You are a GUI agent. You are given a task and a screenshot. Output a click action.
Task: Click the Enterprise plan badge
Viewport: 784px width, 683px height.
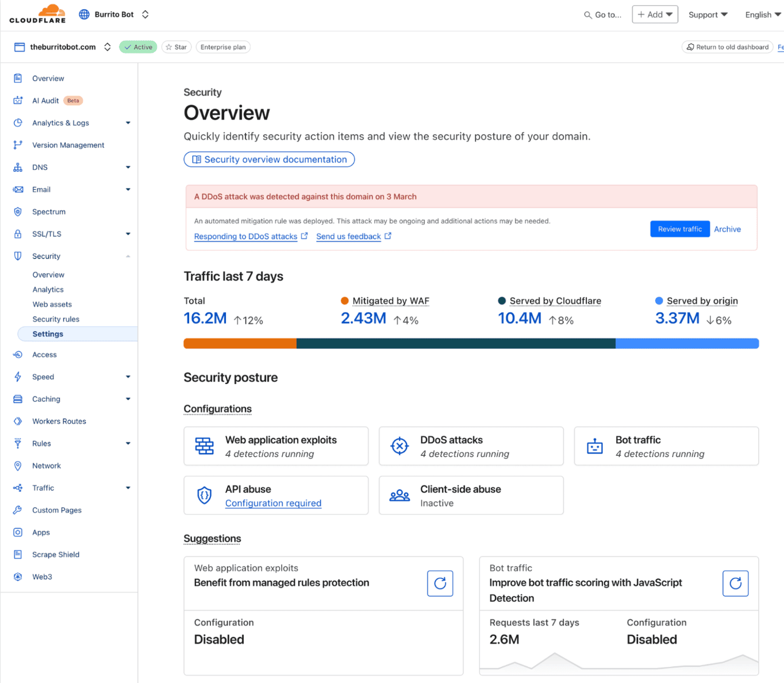point(223,47)
